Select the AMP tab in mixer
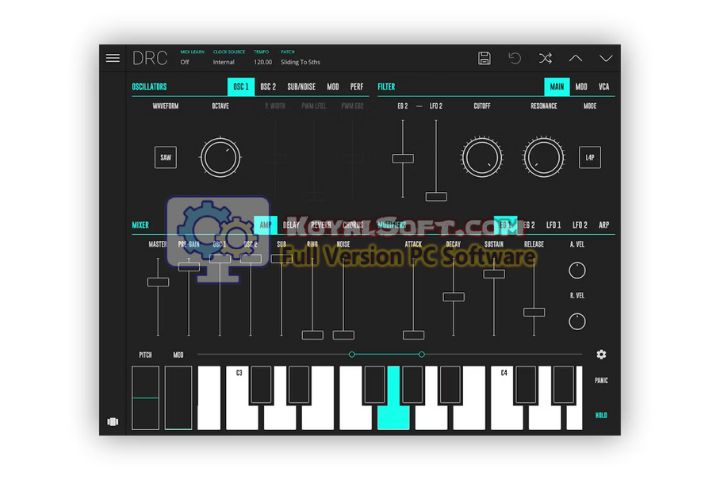 coord(265,225)
